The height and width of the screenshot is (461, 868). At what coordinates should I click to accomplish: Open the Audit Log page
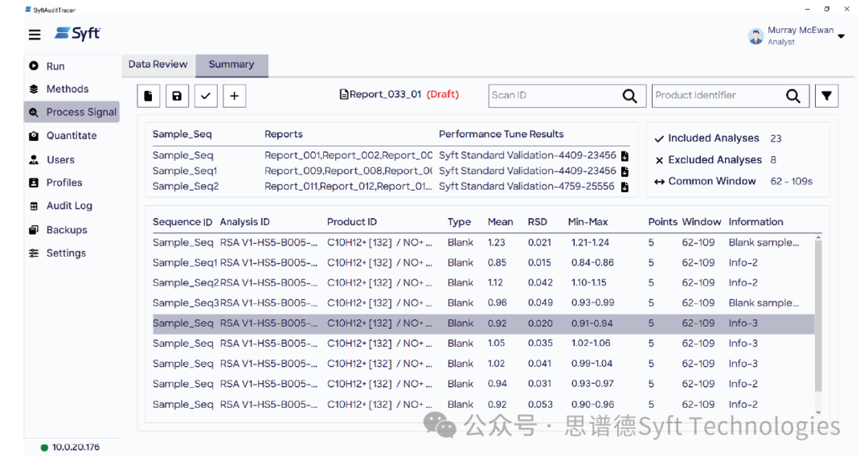tap(69, 206)
